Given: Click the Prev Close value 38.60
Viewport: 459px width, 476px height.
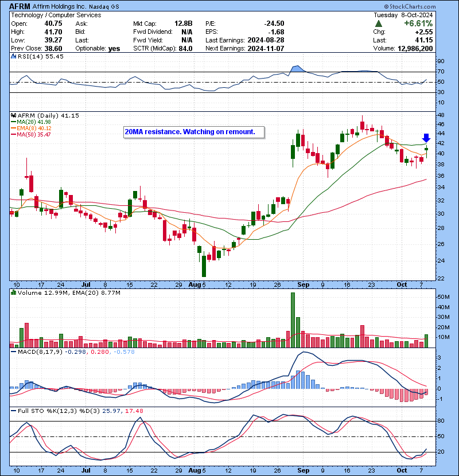Looking at the screenshot, I should point(53,49).
